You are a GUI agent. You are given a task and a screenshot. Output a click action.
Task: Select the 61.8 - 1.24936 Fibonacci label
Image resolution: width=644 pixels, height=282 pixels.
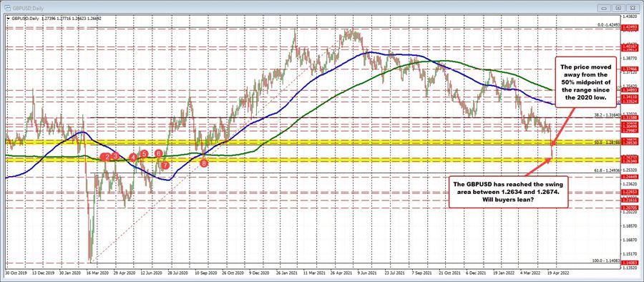tap(607, 170)
